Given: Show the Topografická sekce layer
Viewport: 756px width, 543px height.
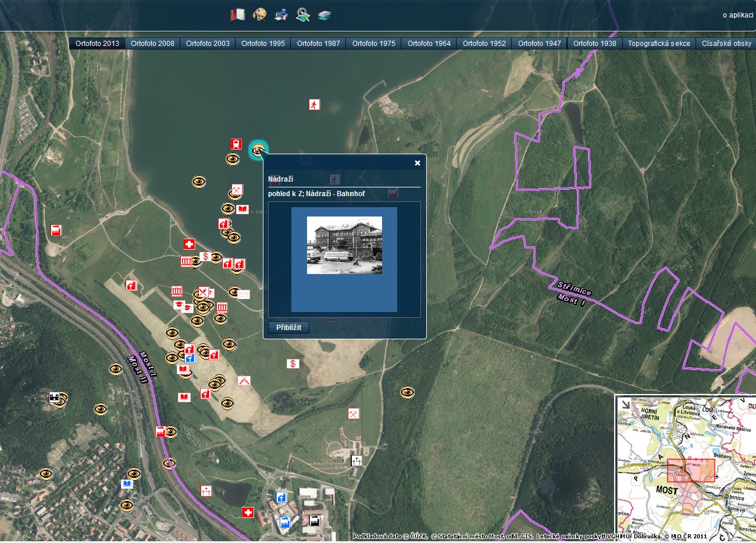Looking at the screenshot, I should coord(659,43).
